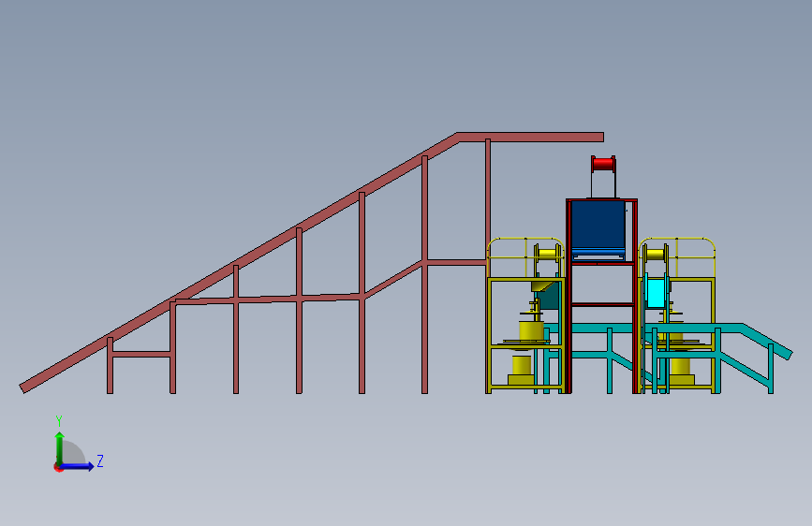Select the dark teal hopper in the left stand
Screen dimensions: 812x526
(x=549, y=299)
